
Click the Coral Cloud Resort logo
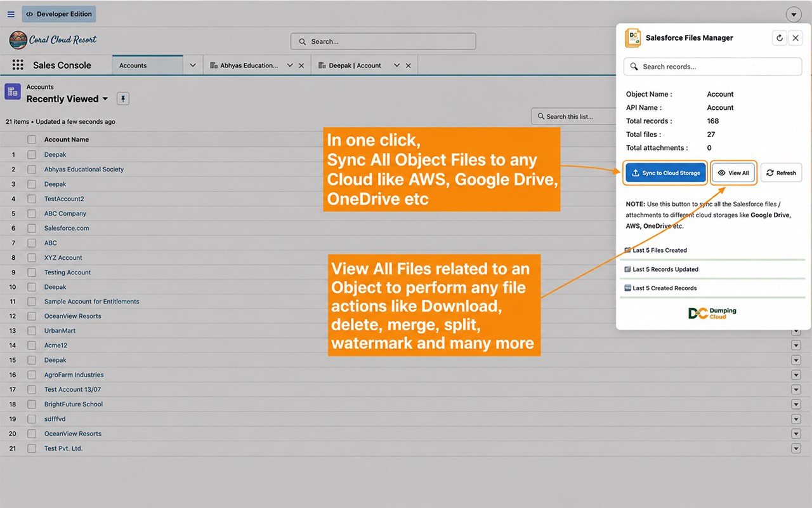tap(53, 40)
